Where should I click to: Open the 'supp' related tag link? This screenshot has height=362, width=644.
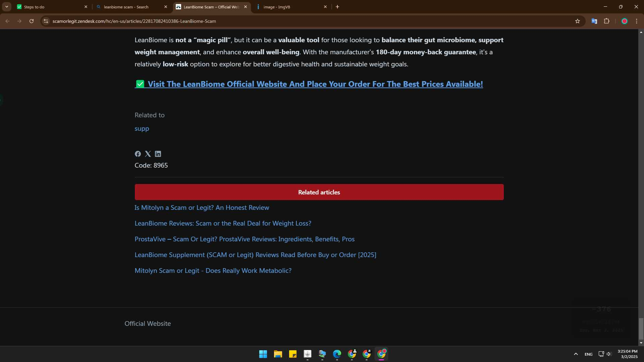coord(142,129)
